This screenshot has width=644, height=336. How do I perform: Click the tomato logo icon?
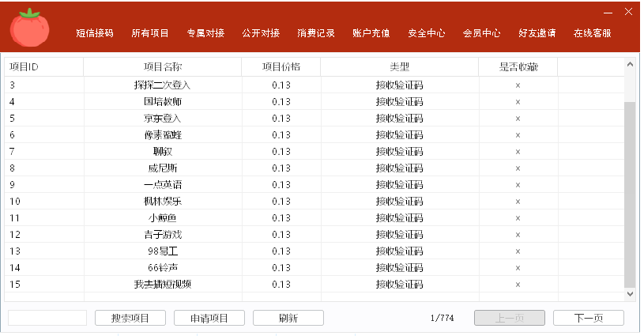29,27
